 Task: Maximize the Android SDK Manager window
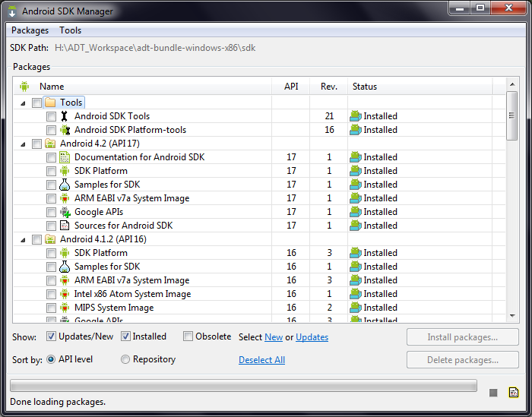[x=480, y=8]
